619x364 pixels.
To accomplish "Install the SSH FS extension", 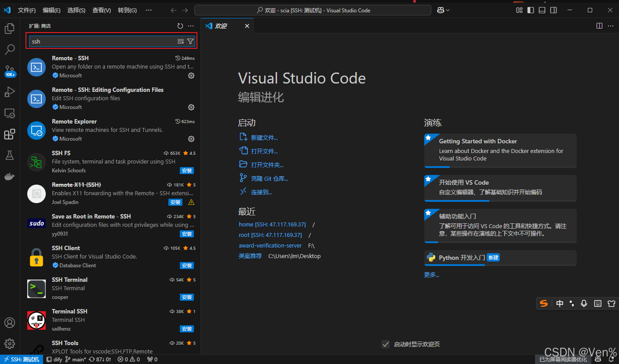I will coord(187,171).
